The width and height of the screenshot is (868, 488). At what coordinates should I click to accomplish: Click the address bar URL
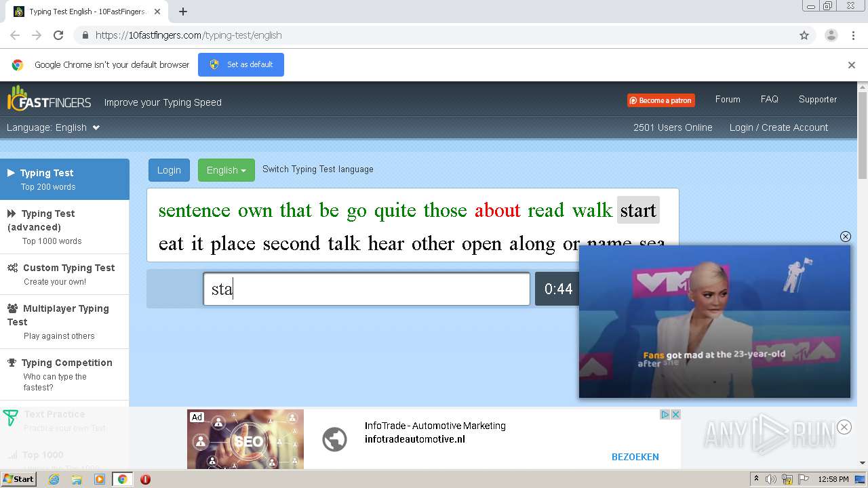tap(189, 35)
